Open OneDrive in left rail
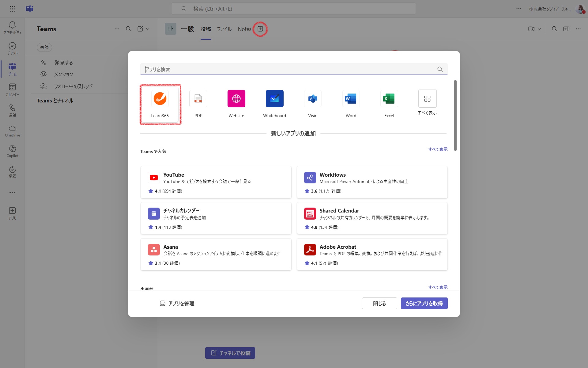Viewport: 588px width, 368px height. click(12, 131)
